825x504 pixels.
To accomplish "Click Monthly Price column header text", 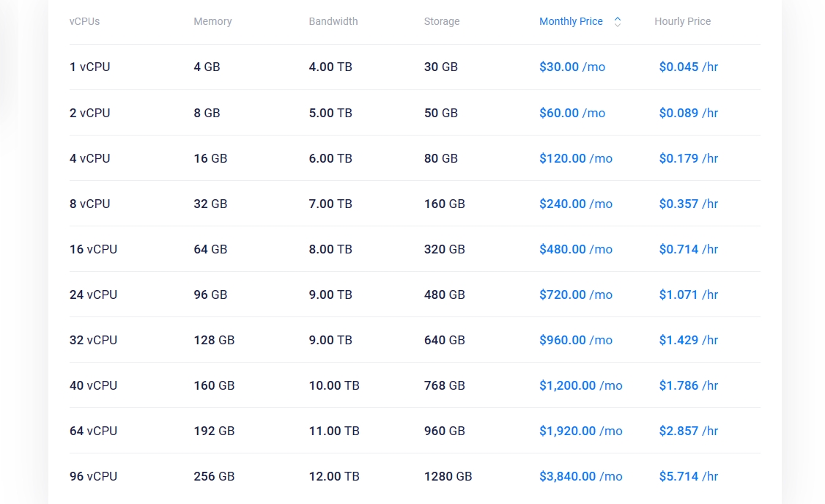I will [571, 22].
